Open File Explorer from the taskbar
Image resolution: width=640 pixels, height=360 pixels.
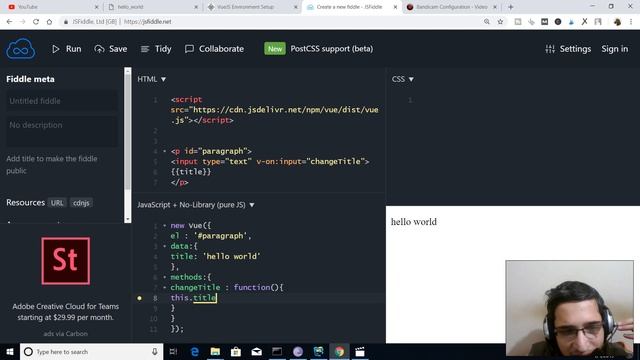pos(215,351)
